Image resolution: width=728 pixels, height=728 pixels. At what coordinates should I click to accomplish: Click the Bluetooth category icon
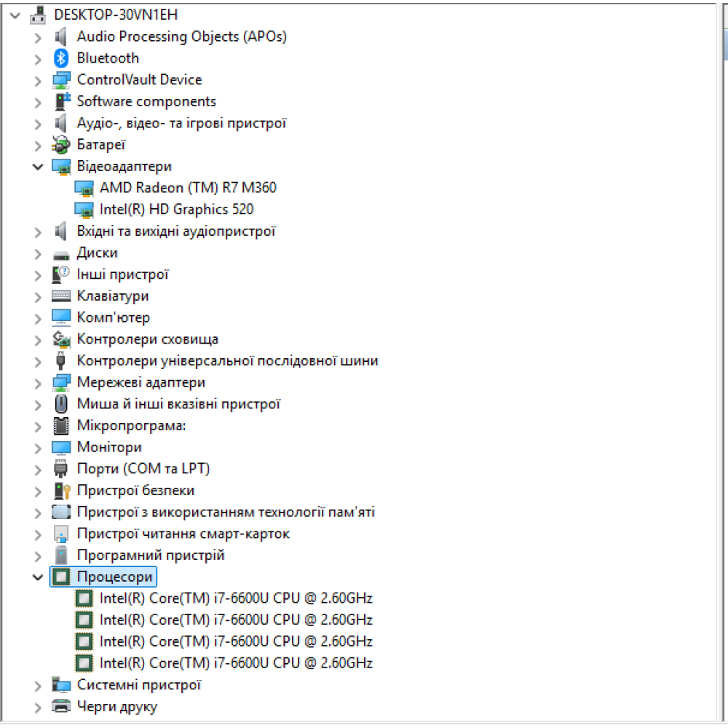point(61,58)
